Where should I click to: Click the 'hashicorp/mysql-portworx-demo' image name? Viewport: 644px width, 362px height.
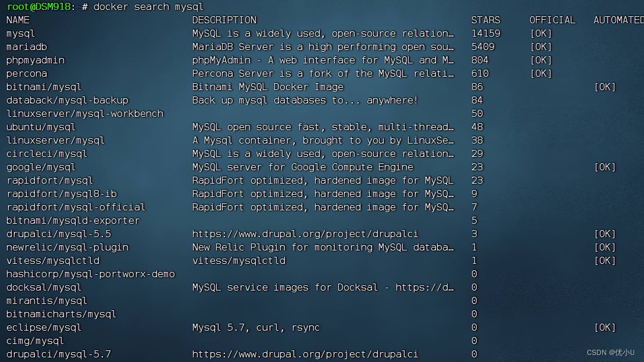91,274
